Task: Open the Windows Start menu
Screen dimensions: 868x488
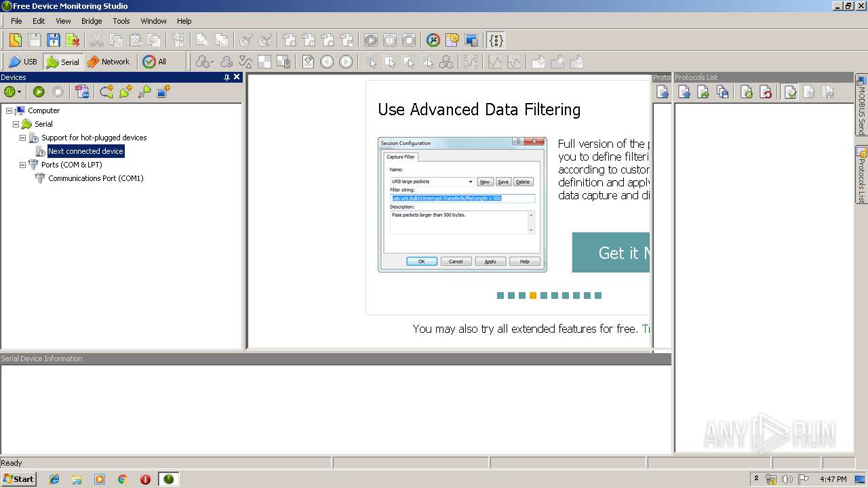Action: tap(18, 479)
